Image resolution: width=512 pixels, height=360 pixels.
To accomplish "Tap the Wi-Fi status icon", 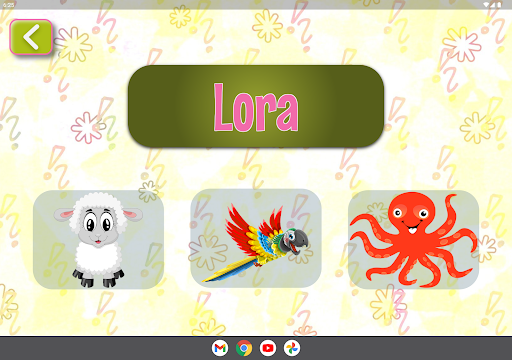I will (x=487, y=5).
